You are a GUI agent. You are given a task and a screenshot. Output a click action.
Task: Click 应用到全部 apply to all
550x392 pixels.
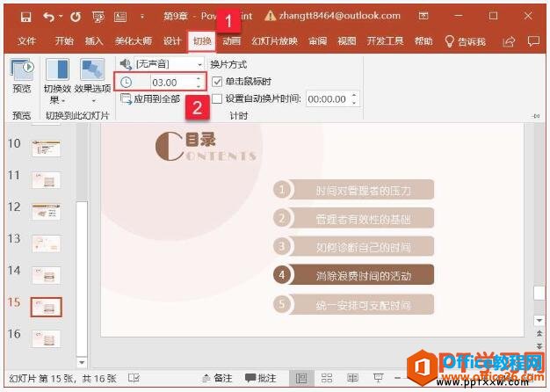pyautogui.click(x=150, y=99)
